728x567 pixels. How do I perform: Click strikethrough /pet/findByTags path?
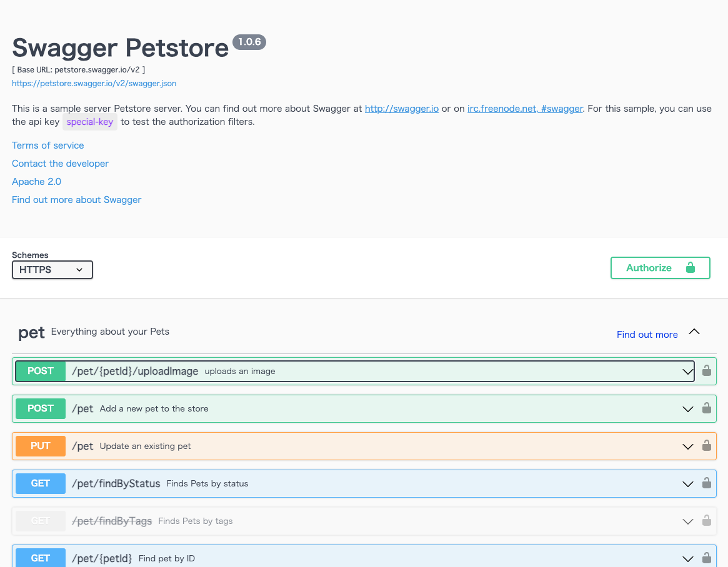pyautogui.click(x=112, y=521)
